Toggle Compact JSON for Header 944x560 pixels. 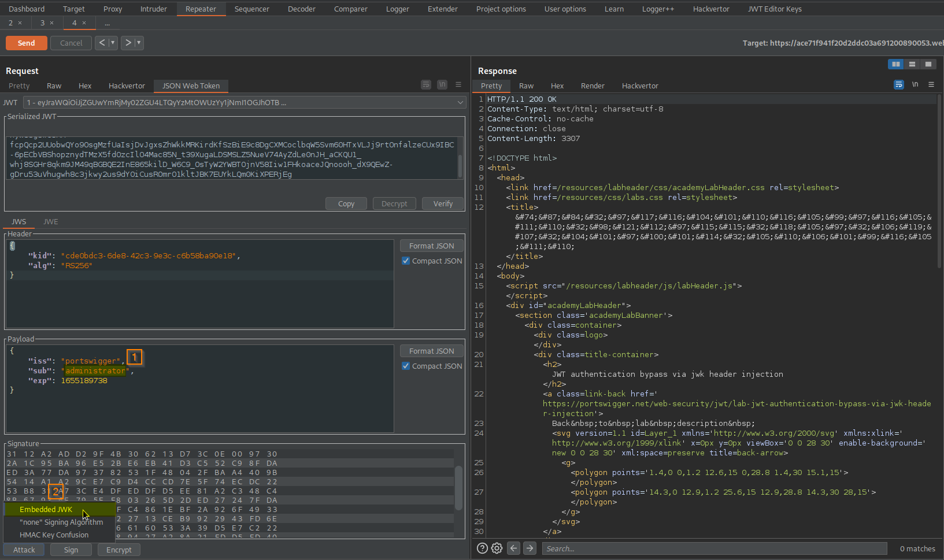click(406, 261)
